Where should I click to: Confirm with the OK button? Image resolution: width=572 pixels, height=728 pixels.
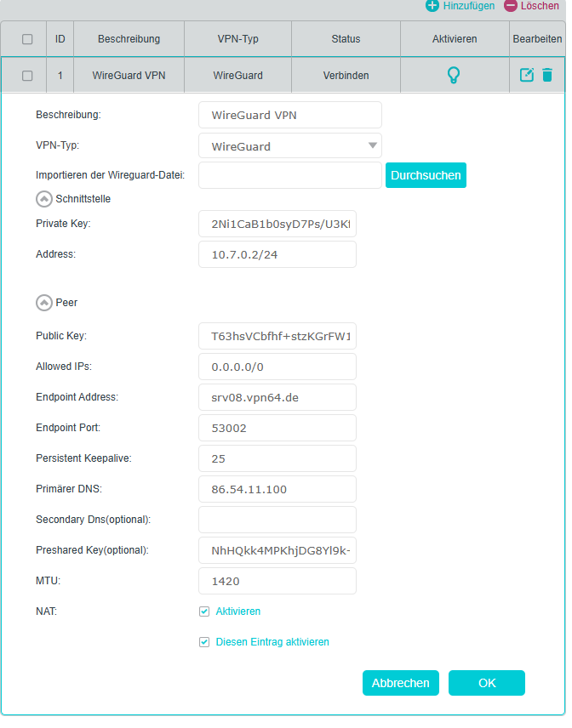(x=486, y=683)
